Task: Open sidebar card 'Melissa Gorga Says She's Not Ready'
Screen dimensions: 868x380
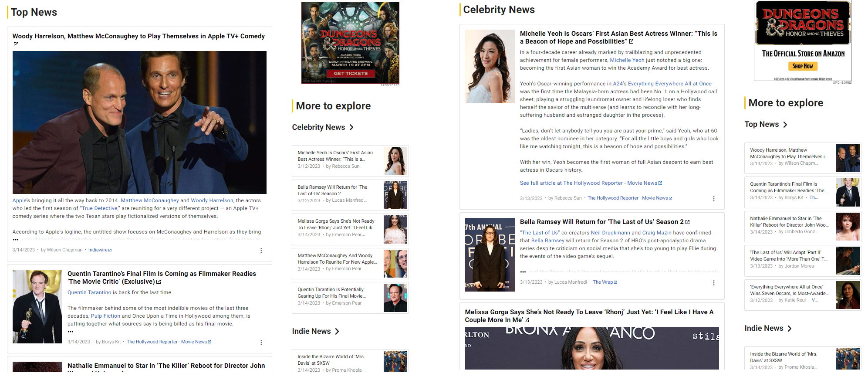Action: click(350, 229)
